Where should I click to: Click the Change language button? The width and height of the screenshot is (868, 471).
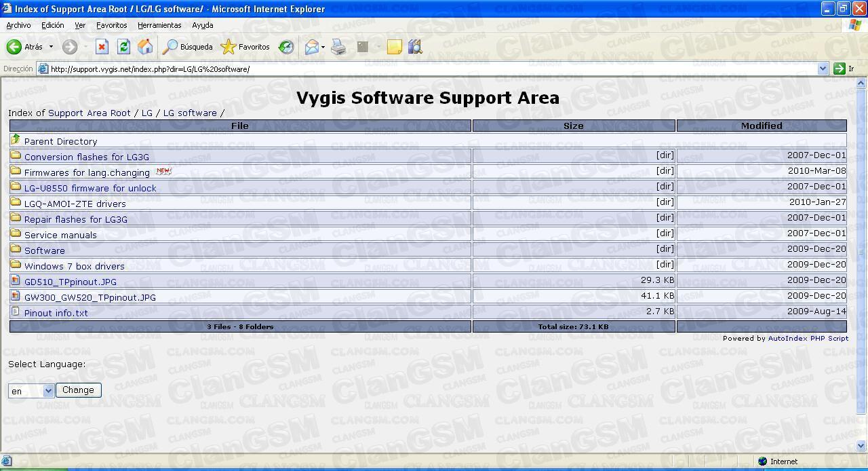point(78,390)
